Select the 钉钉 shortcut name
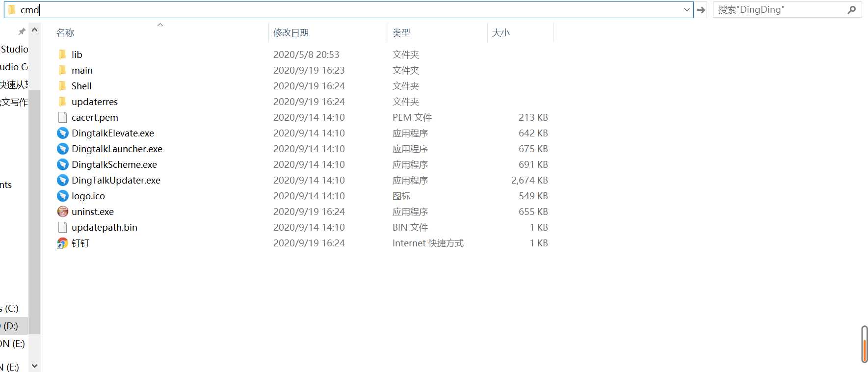868x372 pixels. [80, 243]
